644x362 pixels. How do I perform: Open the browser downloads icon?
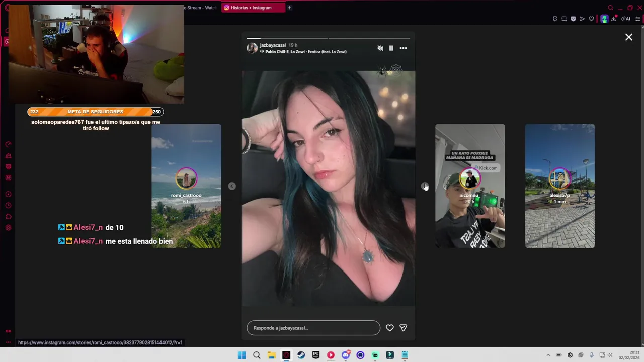pos(613,19)
